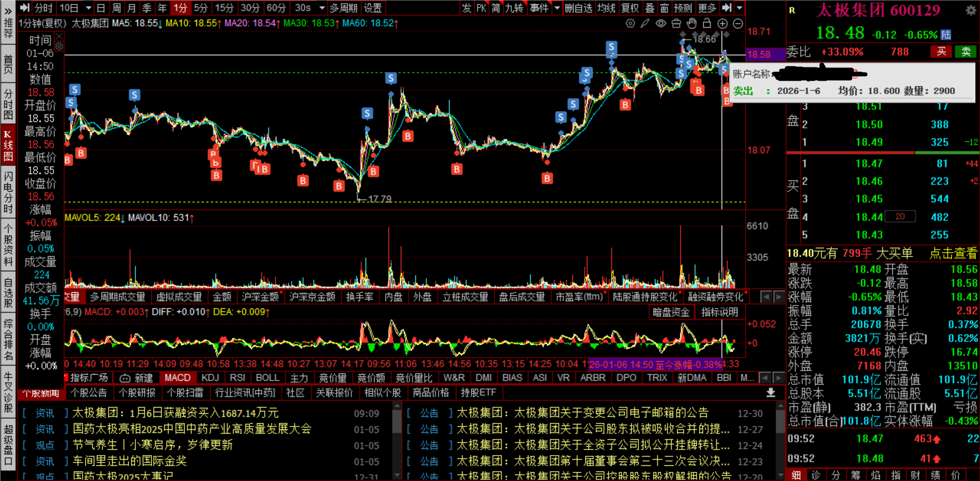Click the B buy marker near 17.79 low
The image size is (980, 481).
339,186
